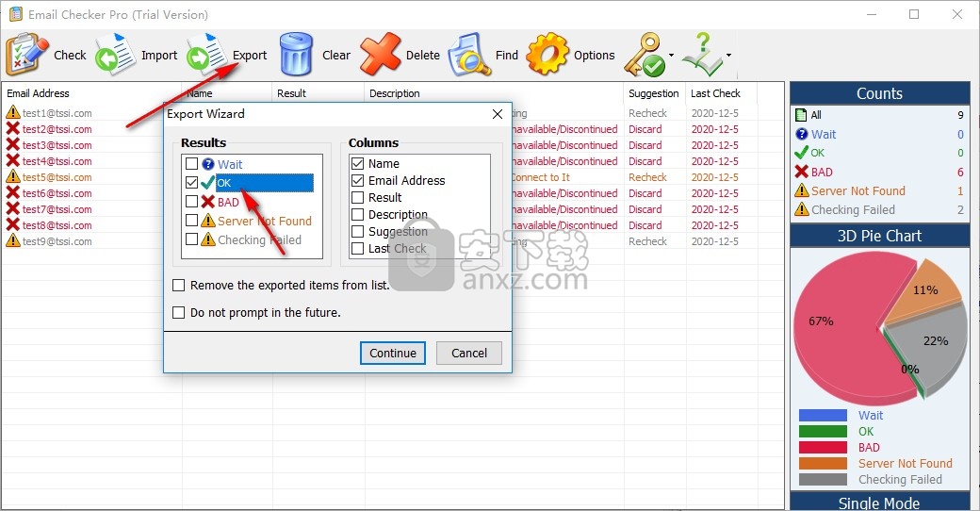Expand the key icon dropdown arrow
980x511 pixels.
click(x=671, y=55)
